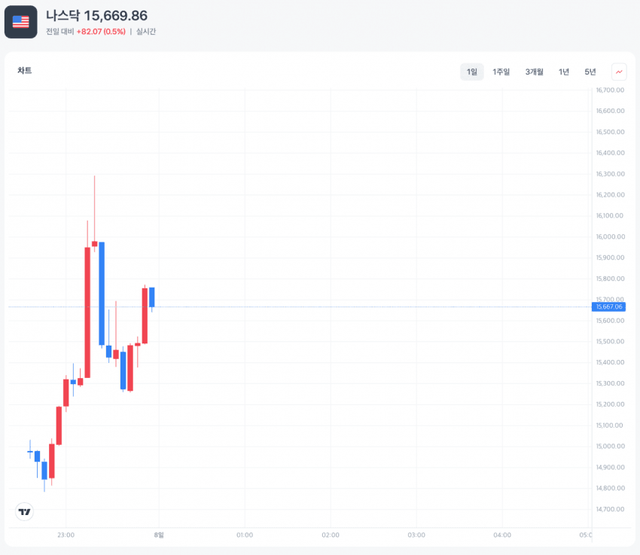Switch to line chart view icon

(619, 72)
